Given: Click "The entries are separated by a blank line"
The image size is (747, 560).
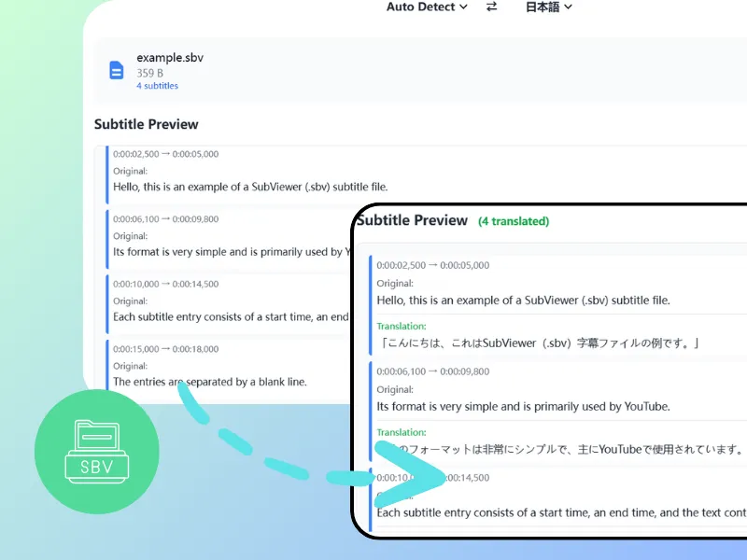Looking at the screenshot, I should pyautogui.click(x=210, y=382).
